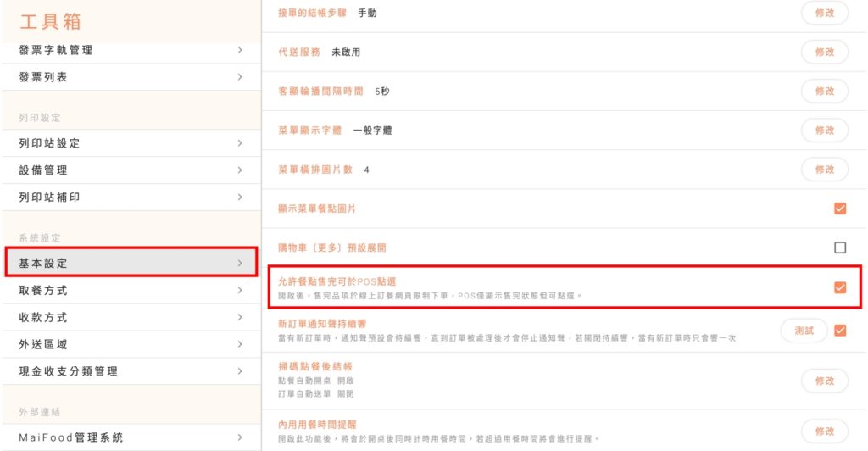868x451 pixels.
Task: Expand 現金收支分類管理 chevron
Action: click(x=240, y=371)
